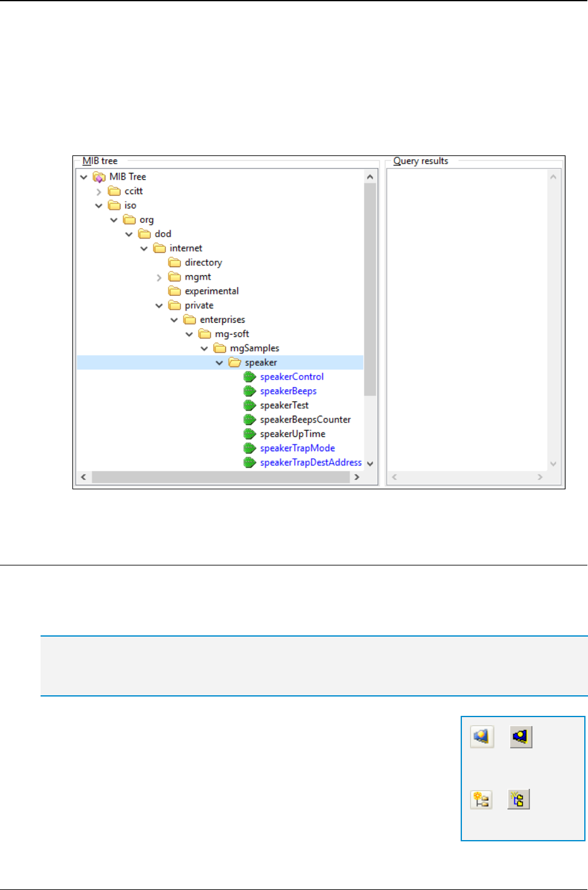Click the experimental folder icon

click(x=175, y=291)
